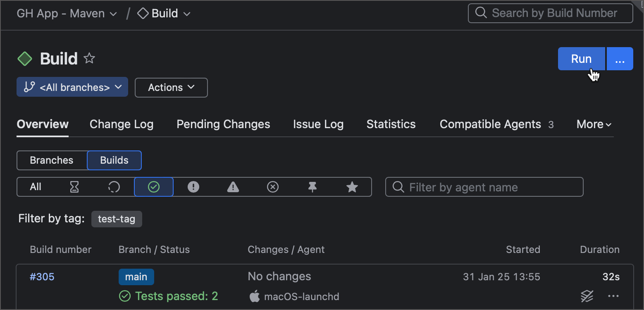Expand the Actions menu
Viewport: 644px width, 310px height.
pyautogui.click(x=171, y=87)
